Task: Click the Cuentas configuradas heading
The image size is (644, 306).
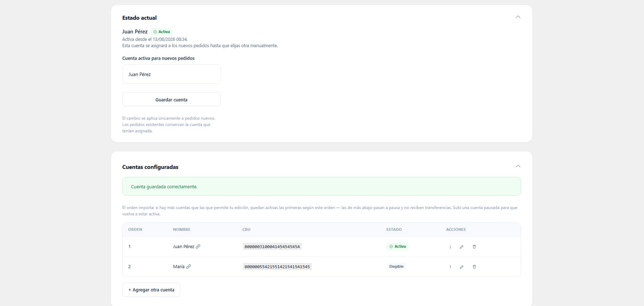Action: (150, 167)
